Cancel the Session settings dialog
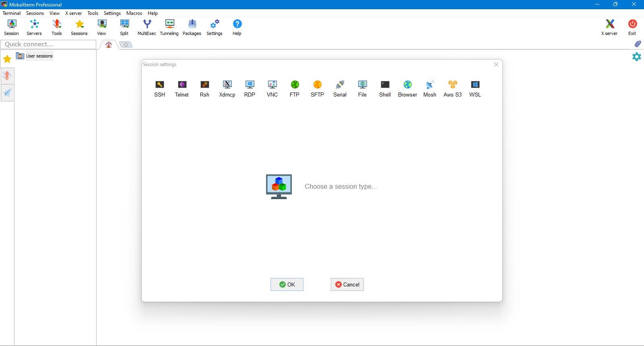 (x=347, y=284)
